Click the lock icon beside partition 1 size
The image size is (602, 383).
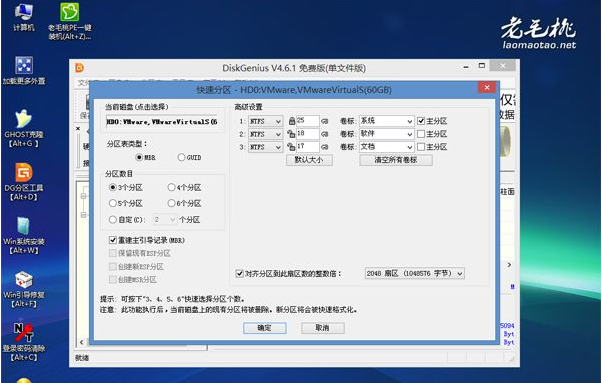click(292, 121)
